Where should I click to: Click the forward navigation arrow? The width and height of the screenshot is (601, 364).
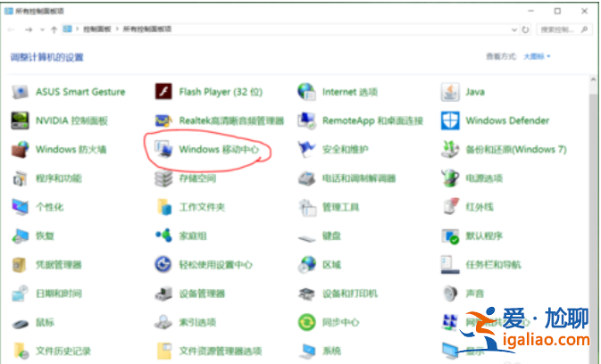29,29
